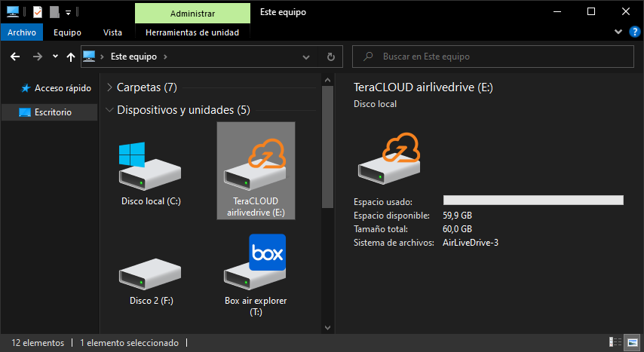Click the forward navigation arrow
This screenshot has width=644, height=352.
(38, 57)
